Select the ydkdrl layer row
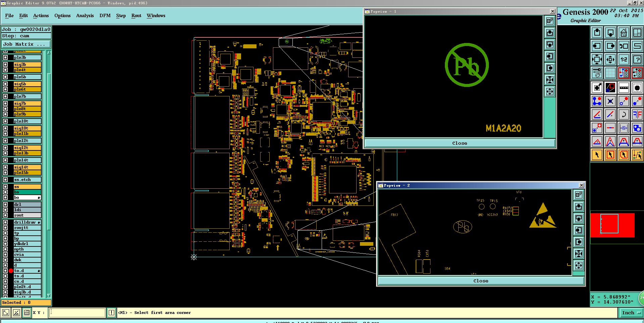The width and height of the screenshot is (644, 323). click(x=27, y=244)
